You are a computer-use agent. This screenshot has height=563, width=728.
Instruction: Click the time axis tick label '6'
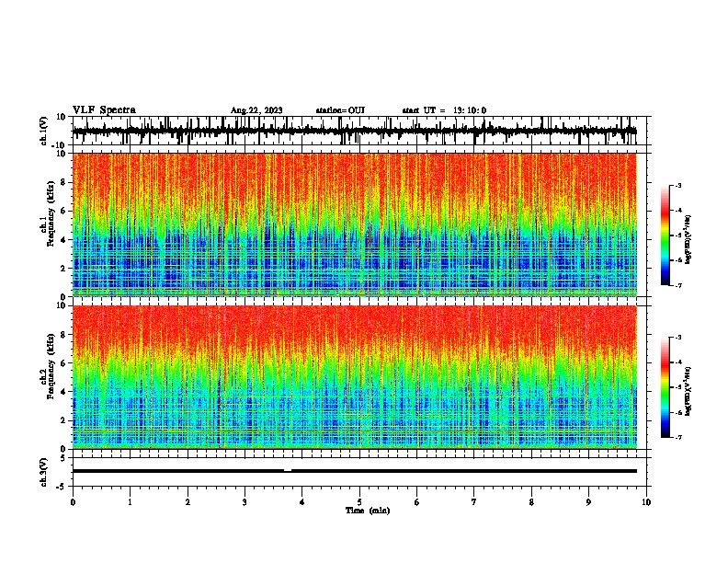click(x=417, y=502)
